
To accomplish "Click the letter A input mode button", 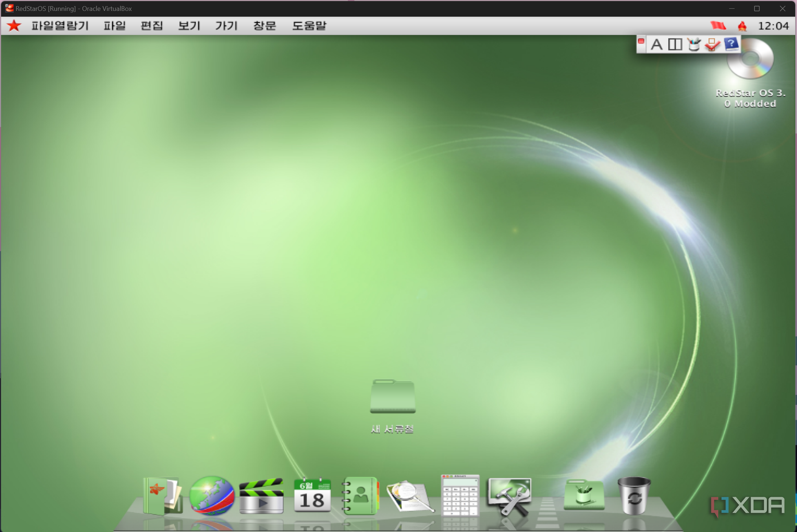I will 656,45.
